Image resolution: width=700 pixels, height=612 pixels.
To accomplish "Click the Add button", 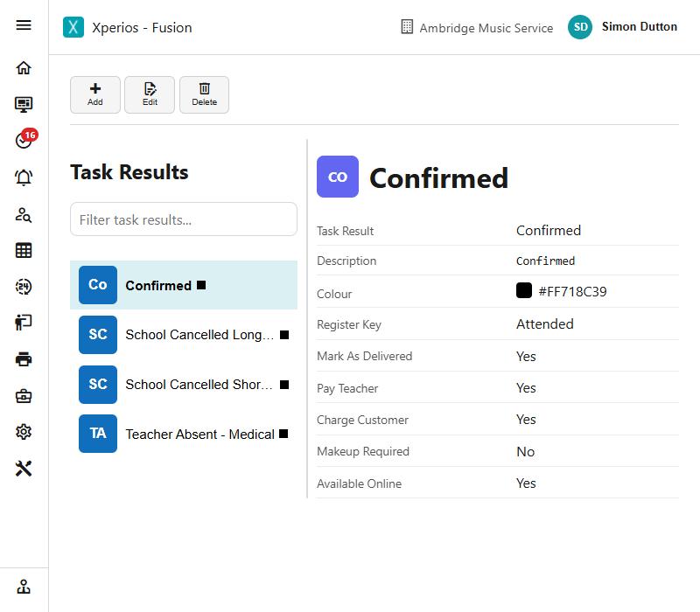I will [x=95, y=94].
